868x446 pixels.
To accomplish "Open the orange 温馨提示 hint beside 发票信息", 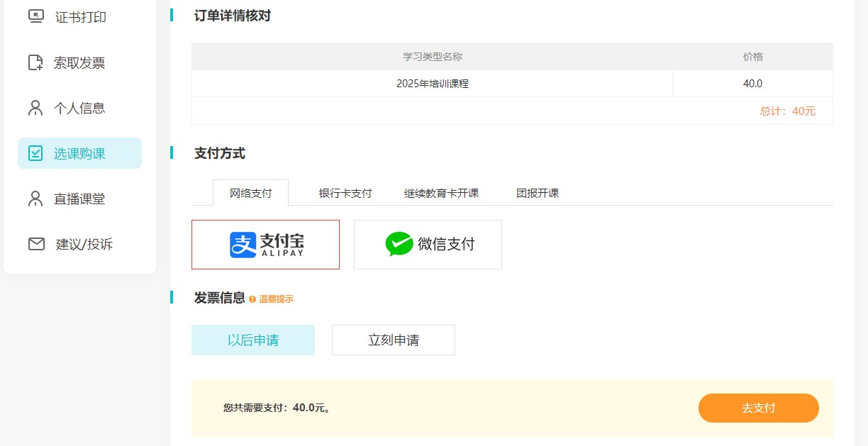I will [x=272, y=299].
